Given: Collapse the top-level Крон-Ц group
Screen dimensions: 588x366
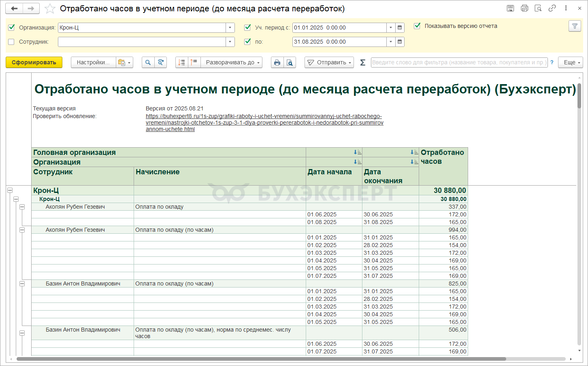Looking at the screenshot, I should point(10,190).
